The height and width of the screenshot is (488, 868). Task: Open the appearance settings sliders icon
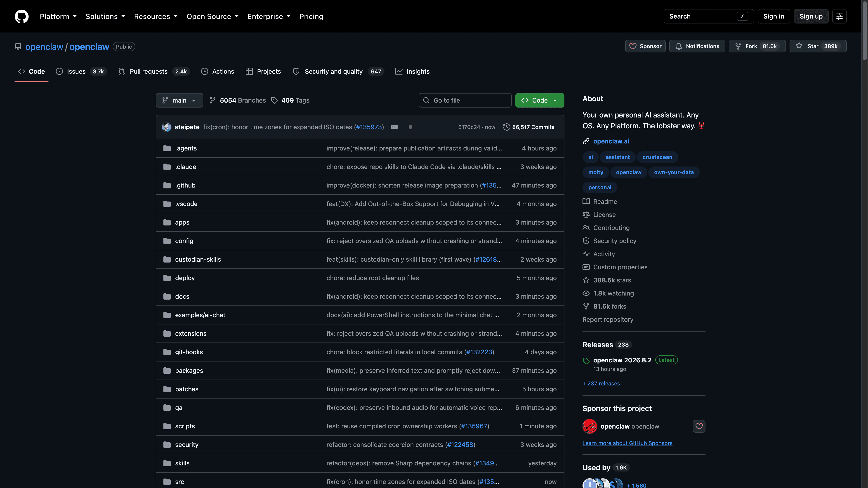point(839,16)
